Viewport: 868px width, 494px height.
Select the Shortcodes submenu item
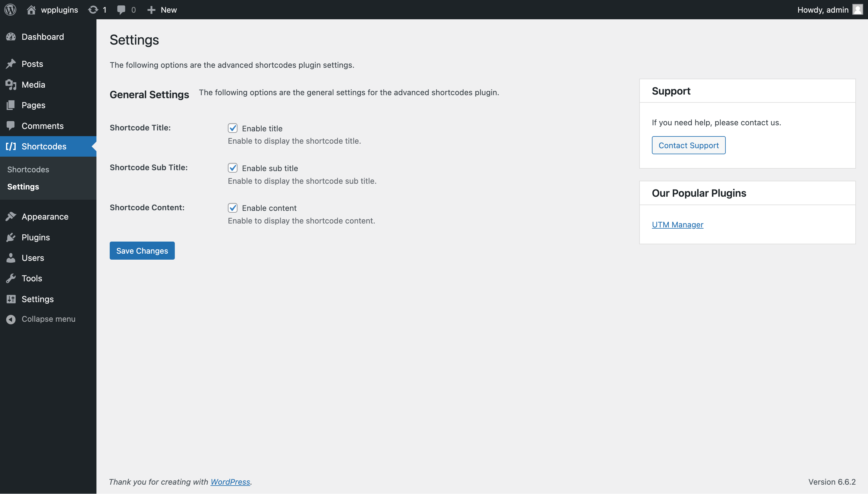tap(28, 169)
